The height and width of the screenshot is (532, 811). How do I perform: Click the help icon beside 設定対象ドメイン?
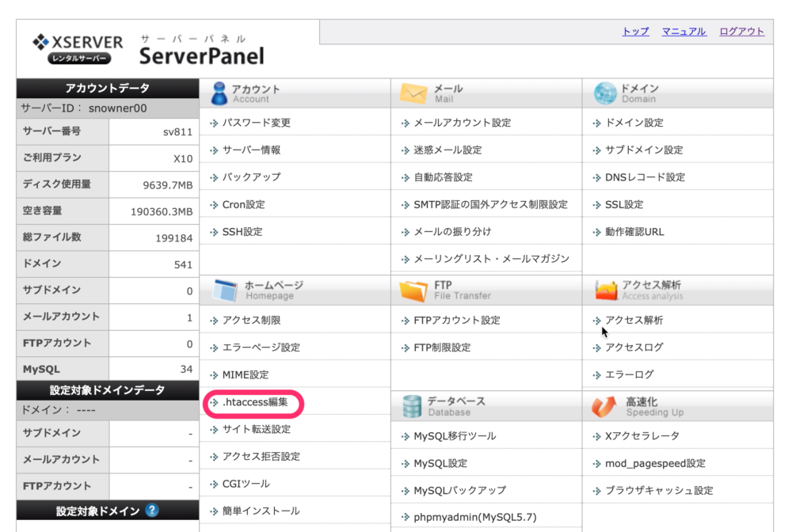tap(152, 511)
